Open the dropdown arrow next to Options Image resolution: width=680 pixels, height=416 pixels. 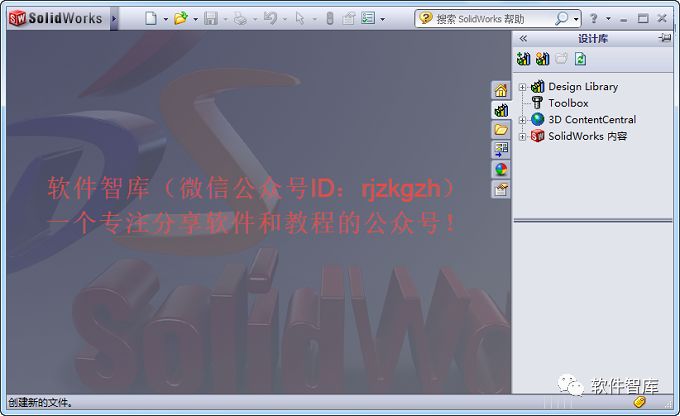(x=382, y=19)
